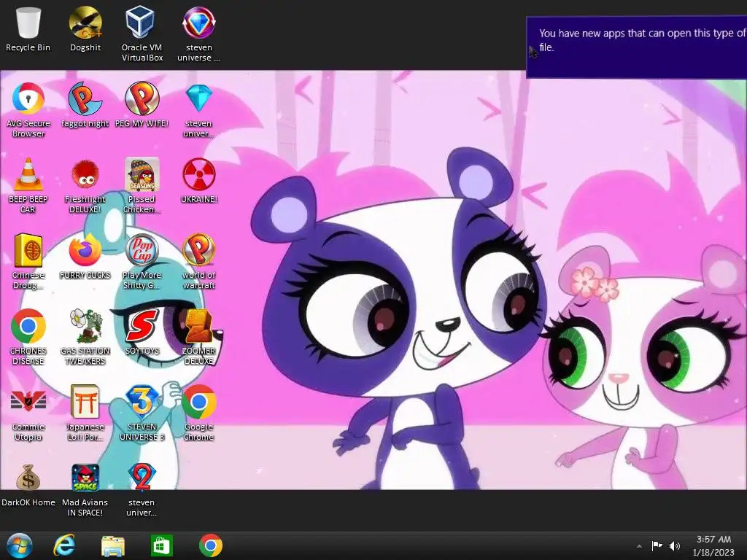Select the Bejeweled Twist 'steven universe' icon
Image resolution: width=747 pixels, height=560 pixels.
tap(199, 34)
